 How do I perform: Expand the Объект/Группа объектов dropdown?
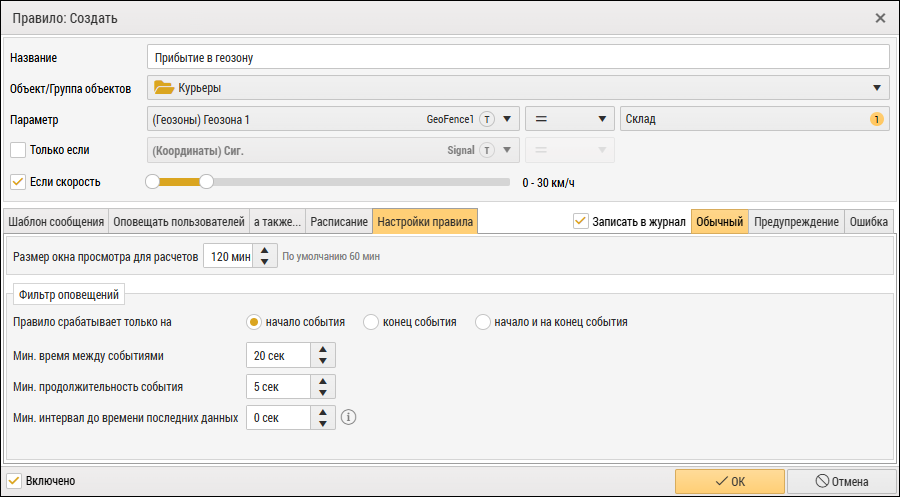877,88
